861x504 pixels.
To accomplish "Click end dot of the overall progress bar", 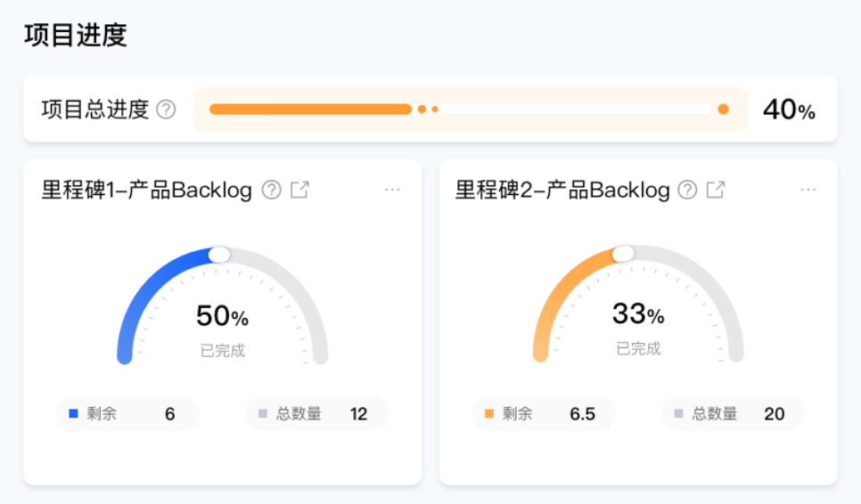I will click(723, 110).
